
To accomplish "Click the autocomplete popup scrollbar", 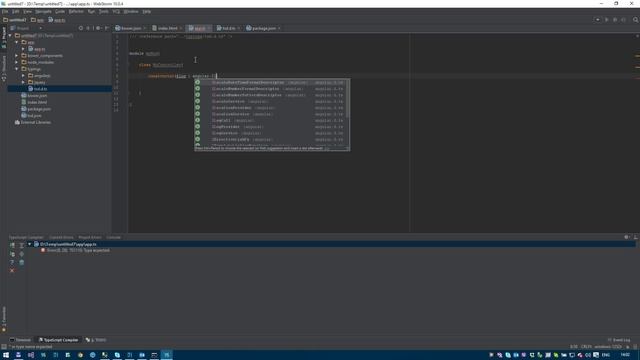I will point(347,100).
